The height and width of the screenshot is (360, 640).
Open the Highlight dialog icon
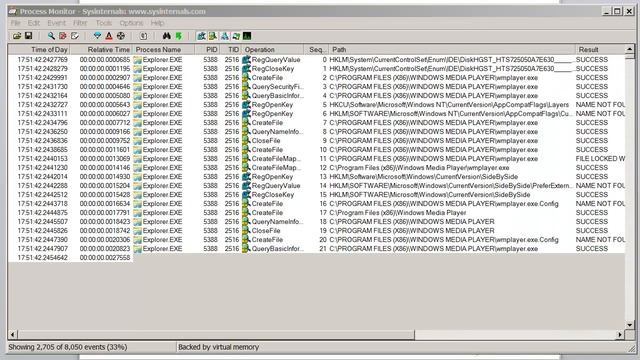pyautogui.click(x=109, y=36)
